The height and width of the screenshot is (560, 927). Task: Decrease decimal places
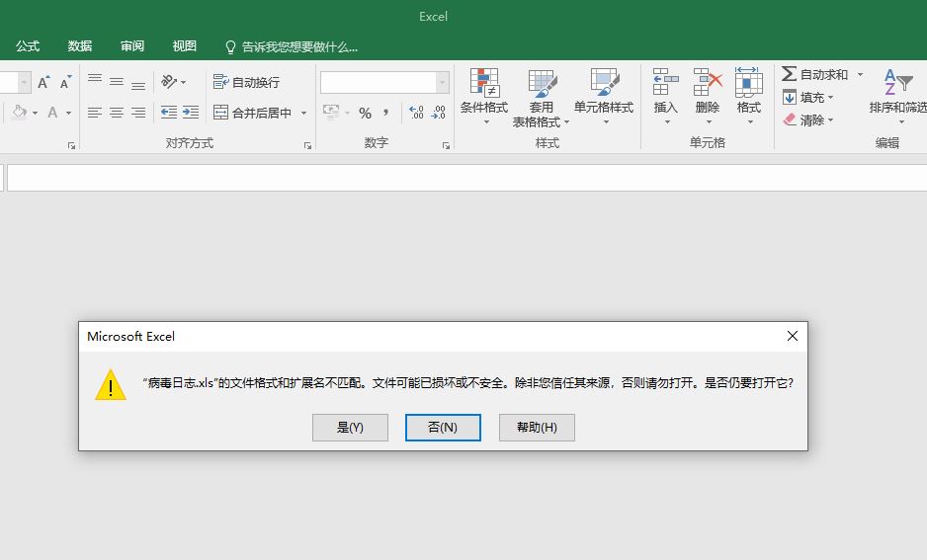tap(438, 113)
